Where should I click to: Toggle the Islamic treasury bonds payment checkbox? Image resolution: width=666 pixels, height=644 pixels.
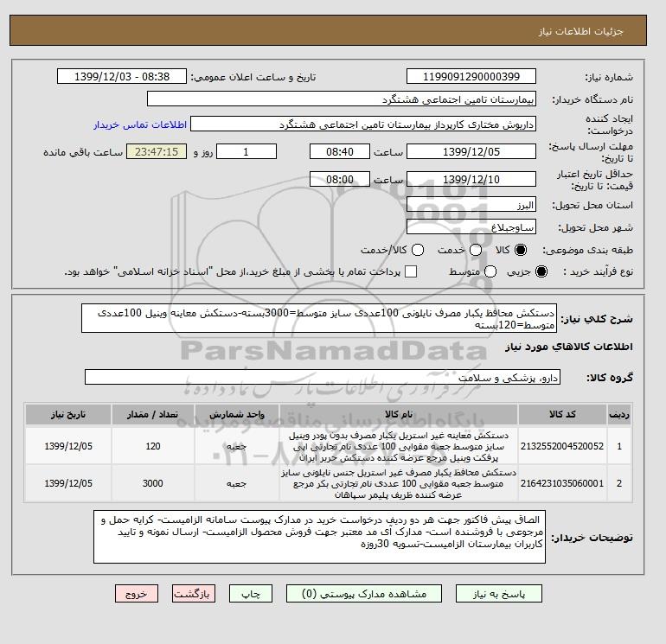[x=411, y=271]
